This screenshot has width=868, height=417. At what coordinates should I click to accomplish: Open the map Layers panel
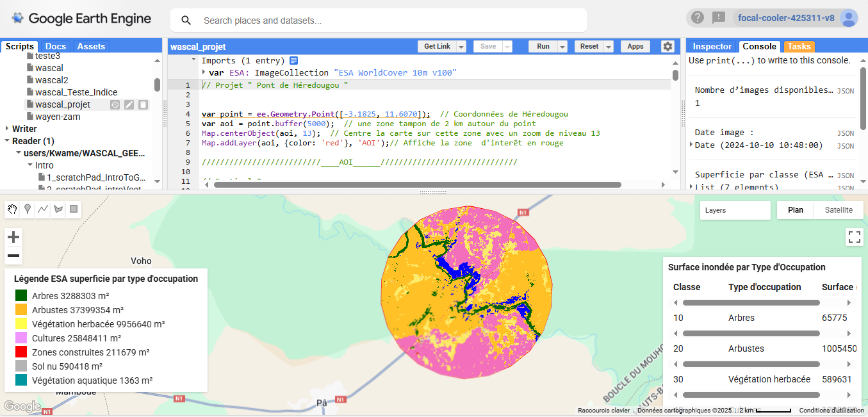point(735,210)
